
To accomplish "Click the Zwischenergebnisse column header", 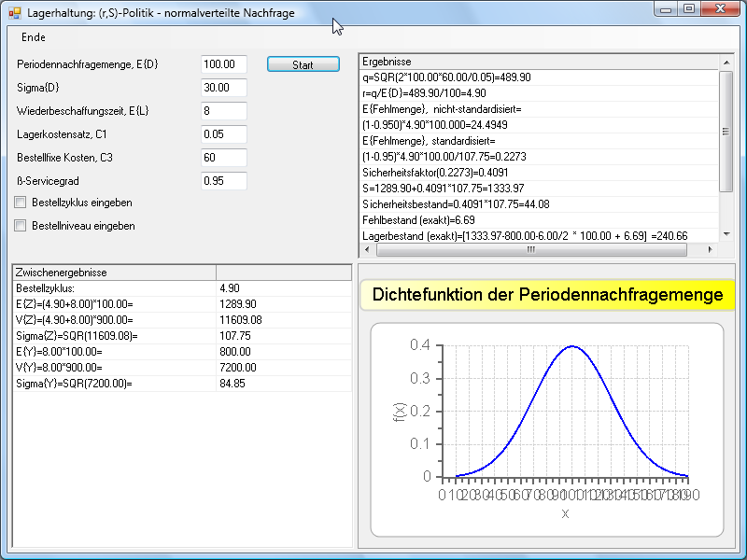I will pos(112,273).
